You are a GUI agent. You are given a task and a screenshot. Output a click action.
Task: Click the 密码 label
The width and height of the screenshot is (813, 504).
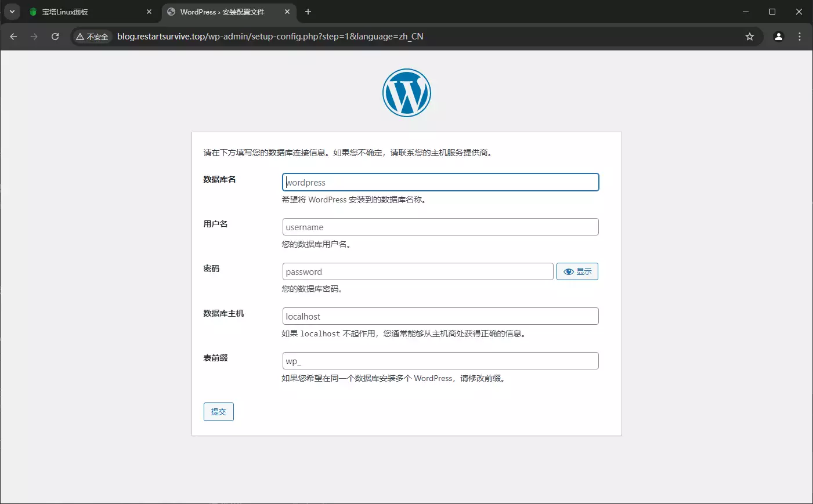pos(211,269)
